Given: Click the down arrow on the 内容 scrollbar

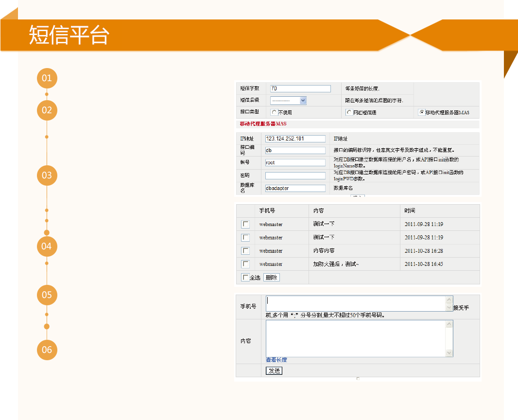Looking at the screenshot, I should 449,353.
